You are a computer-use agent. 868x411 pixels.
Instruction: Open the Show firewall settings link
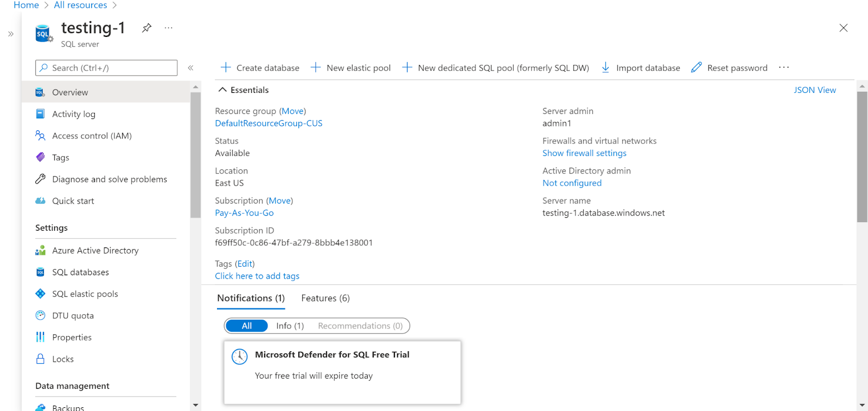point(584,153)
